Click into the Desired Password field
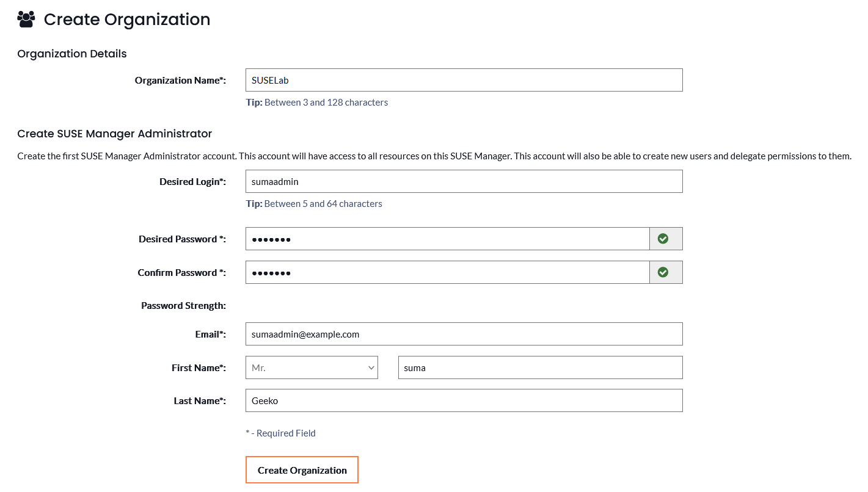 click(447, 239)
